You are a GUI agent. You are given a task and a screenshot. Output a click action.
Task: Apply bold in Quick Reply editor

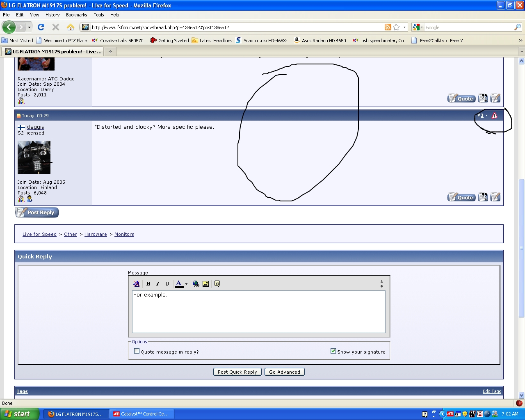[148, 283]
